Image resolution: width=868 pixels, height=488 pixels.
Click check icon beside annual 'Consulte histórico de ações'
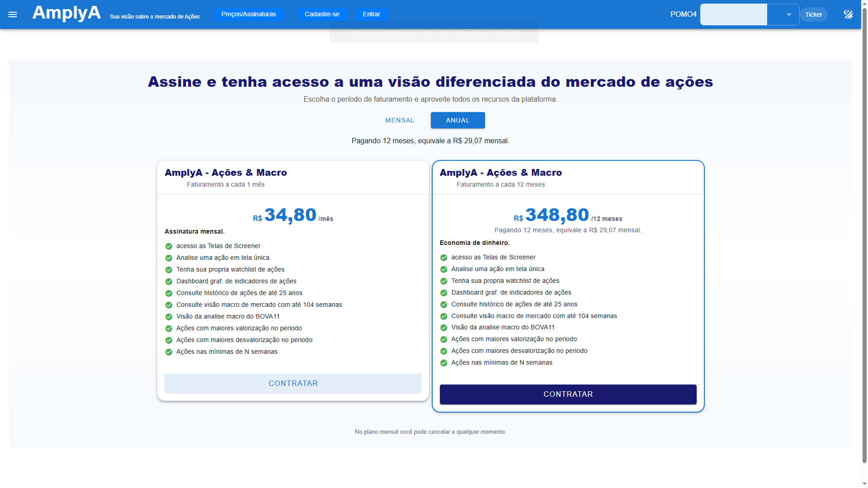(x=443, y=305)
